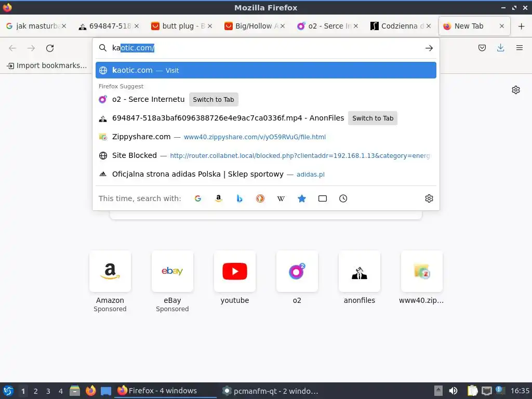The height and width of the screenshot is (399, 532).
Task: Search open Tabs with the tab icon
Action: (322, 198)
